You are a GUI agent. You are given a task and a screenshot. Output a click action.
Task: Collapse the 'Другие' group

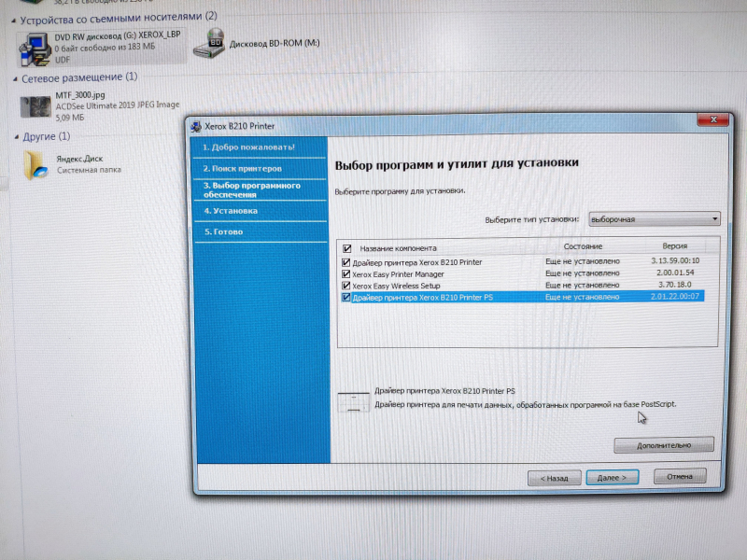(13, 137)
